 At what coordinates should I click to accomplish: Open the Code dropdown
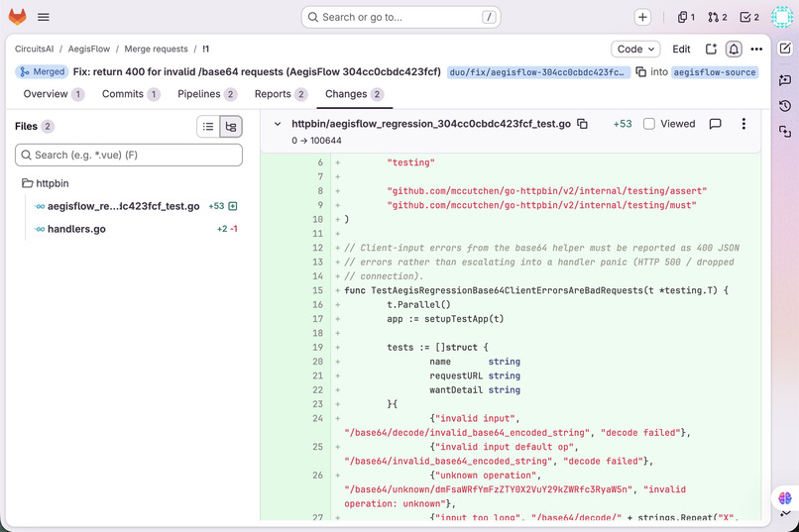tap(635, 49)
